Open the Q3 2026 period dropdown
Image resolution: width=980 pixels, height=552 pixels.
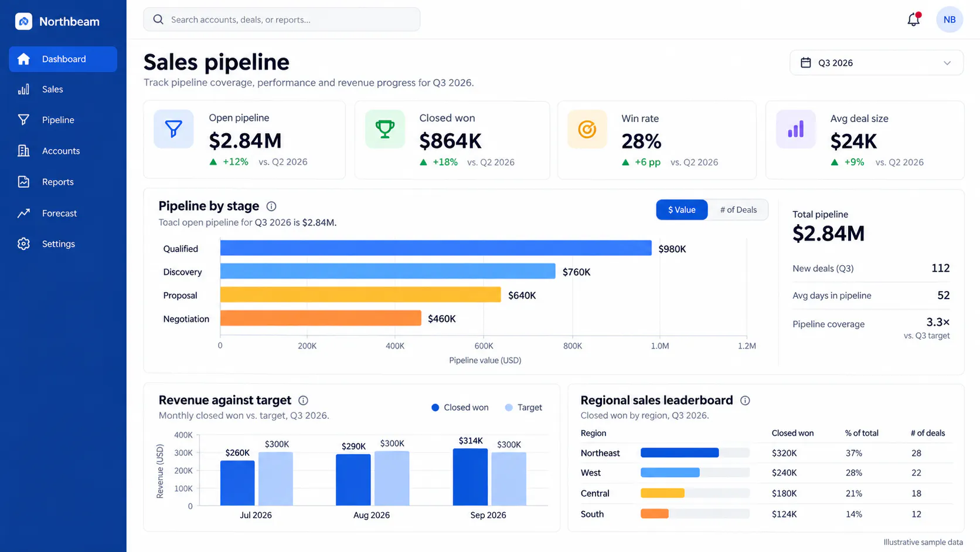(x=876, y=63)
